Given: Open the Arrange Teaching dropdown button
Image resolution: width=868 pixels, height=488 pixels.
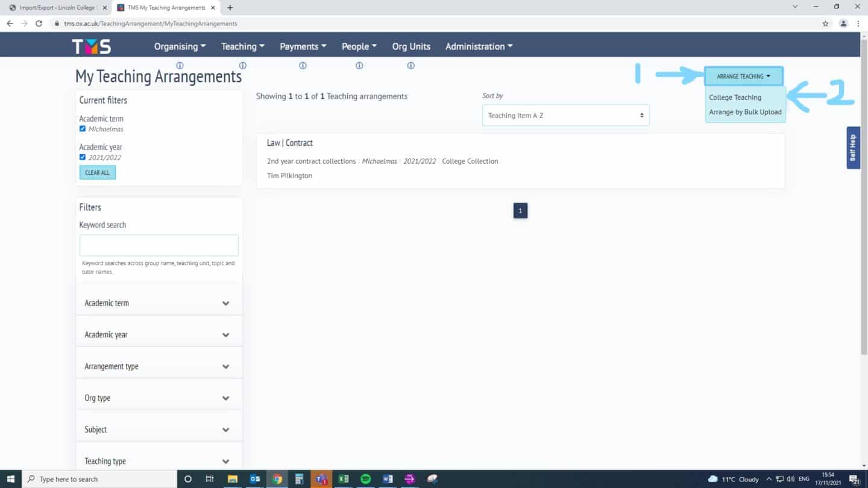Looking at the screenshot, I should click(x=743, y=77).
